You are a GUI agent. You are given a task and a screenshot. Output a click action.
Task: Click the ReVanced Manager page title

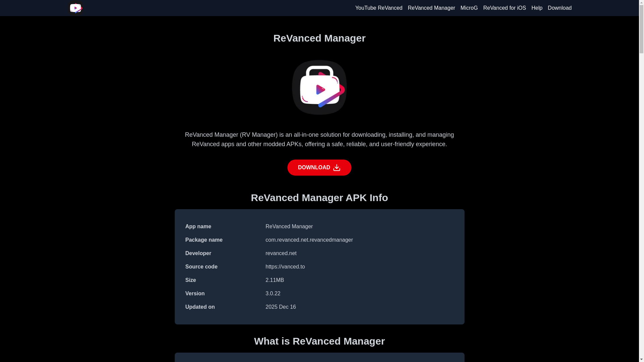[319, 38]
